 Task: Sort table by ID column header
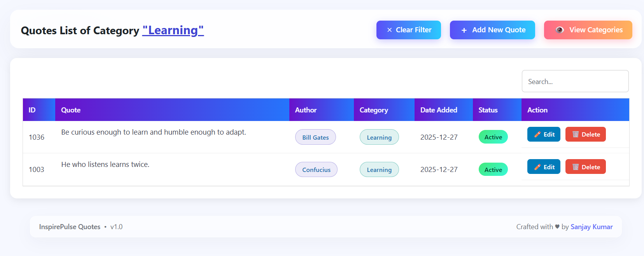coord(32,110)
